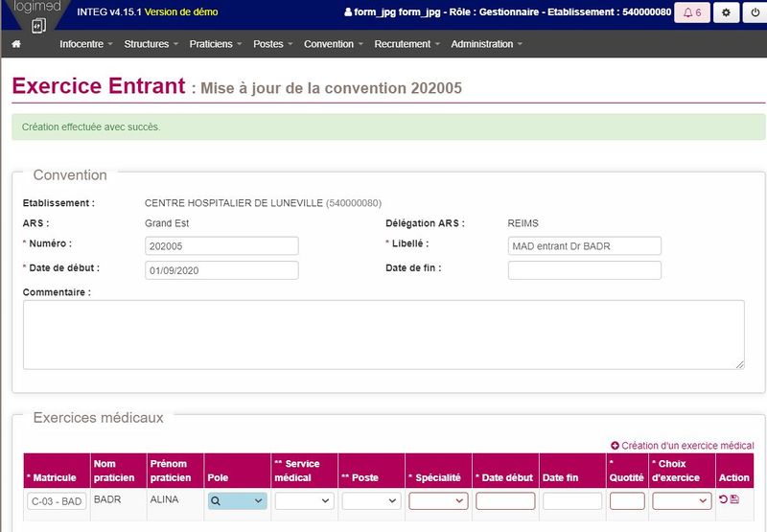Open the Pole search dropdown

point(237,500)
